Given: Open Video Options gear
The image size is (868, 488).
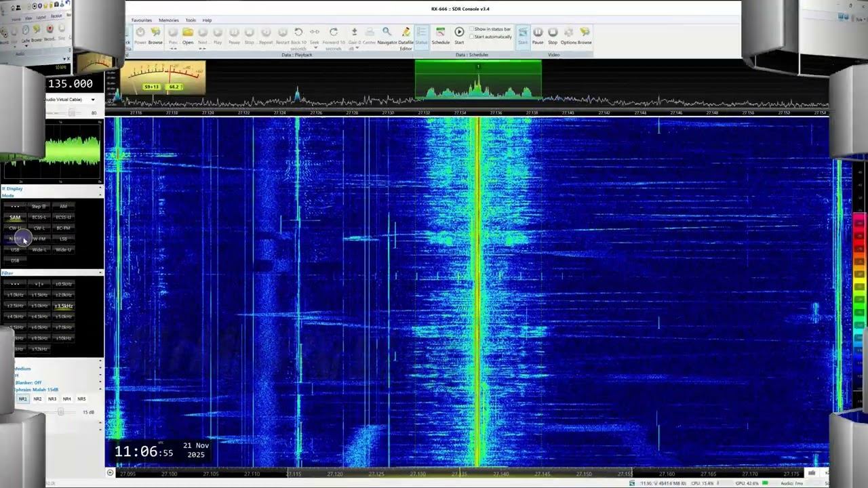Looking at the screenshot, I should point(568,35).
